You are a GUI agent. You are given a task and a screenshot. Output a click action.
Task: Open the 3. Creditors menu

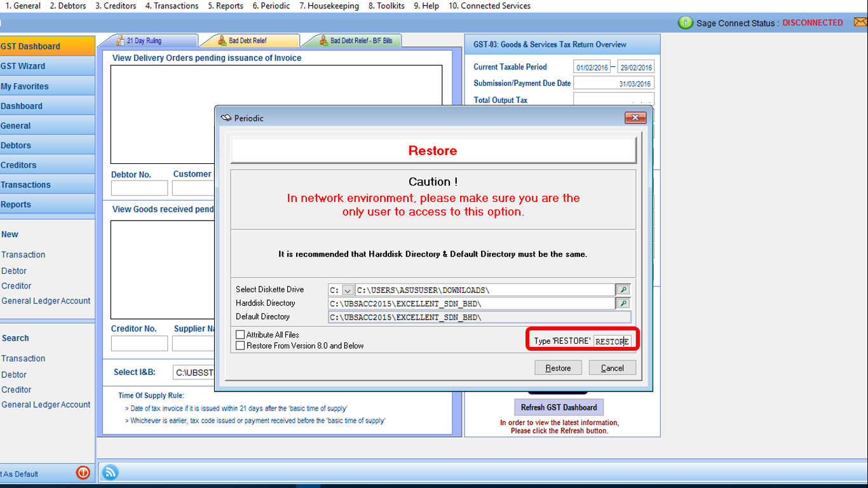pyautogui.click(x=116, y=6)
